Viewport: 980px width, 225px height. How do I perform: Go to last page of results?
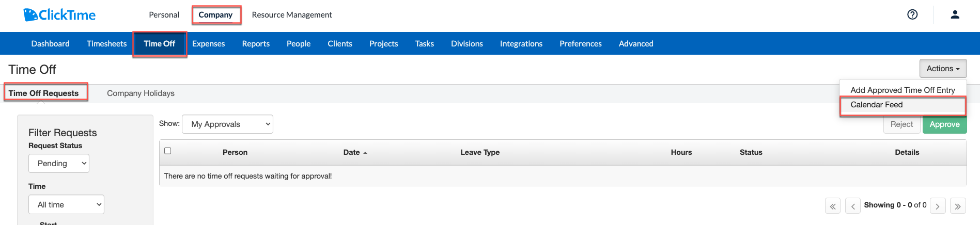click(958, 206)
